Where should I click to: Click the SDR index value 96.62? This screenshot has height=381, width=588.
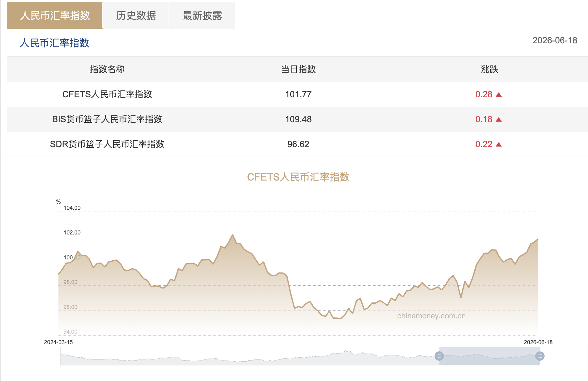tap(298, 144)
